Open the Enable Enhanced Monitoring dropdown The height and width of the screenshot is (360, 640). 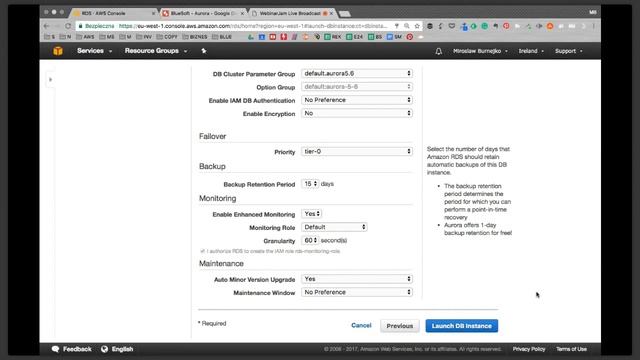coord(312,214)
